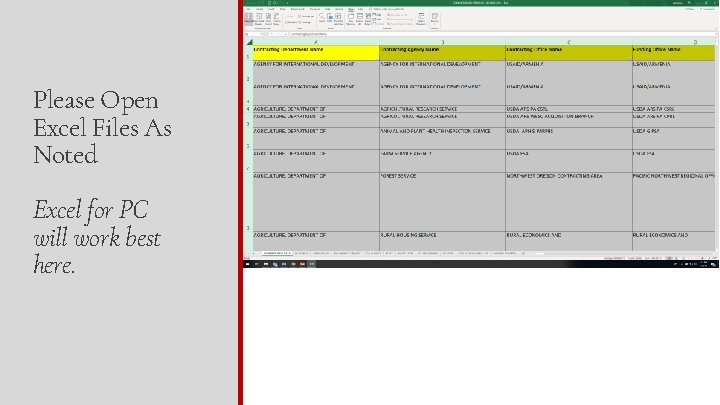Open the Comments button
The height and width of the screenshot is (405, 720).
[x=708, y=9]
